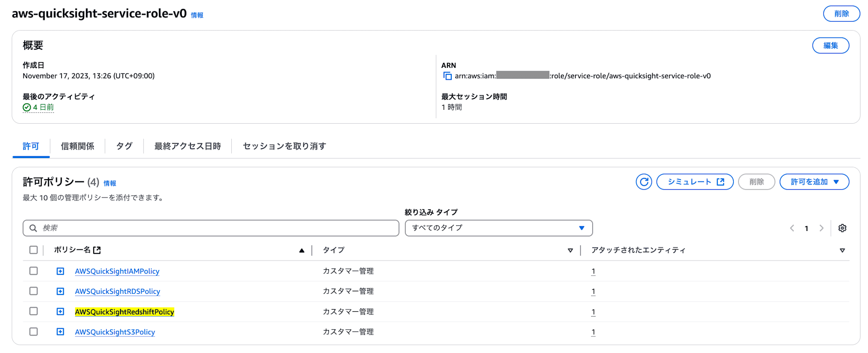The image size is (868, 353).
Task: Open the 許可を追加 dropdown button
Action: (x=814, y=182)
